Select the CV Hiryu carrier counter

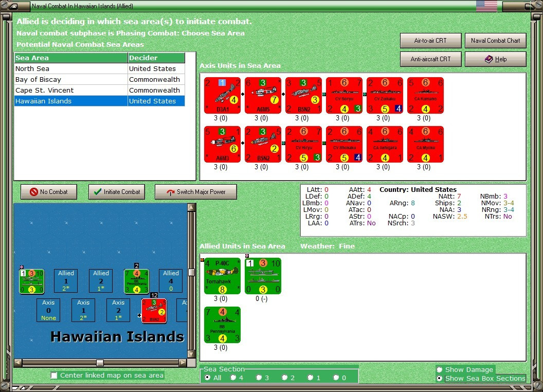304,144
